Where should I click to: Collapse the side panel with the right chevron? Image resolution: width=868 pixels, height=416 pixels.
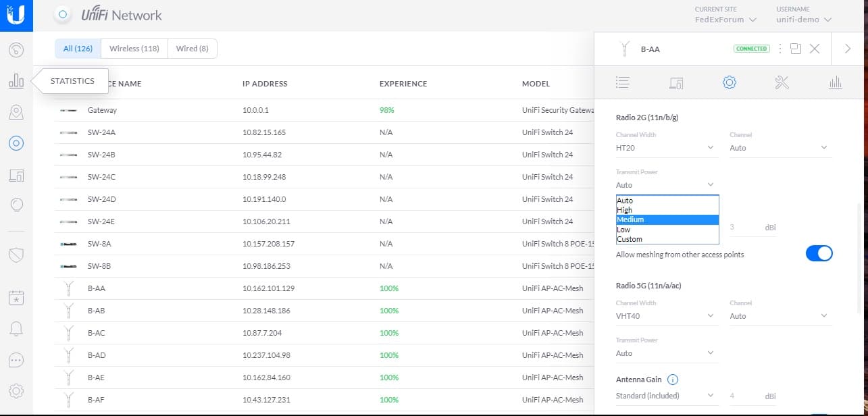tap(848, 49)
